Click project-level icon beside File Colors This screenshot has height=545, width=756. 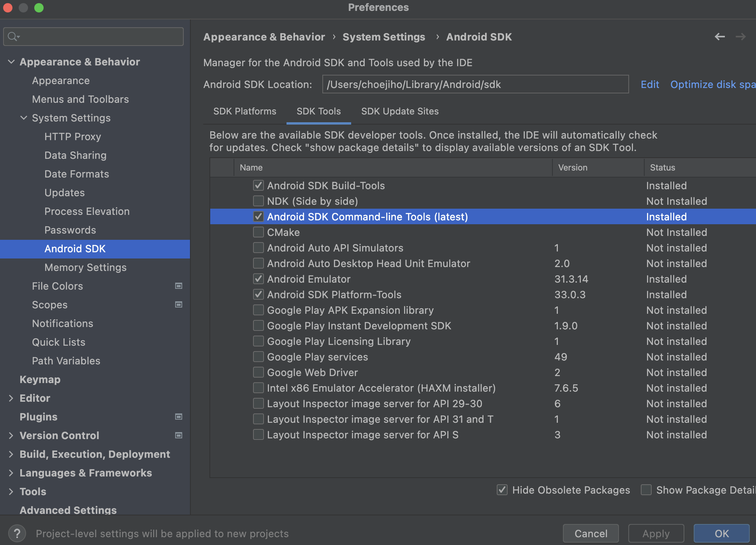(179, 286)
